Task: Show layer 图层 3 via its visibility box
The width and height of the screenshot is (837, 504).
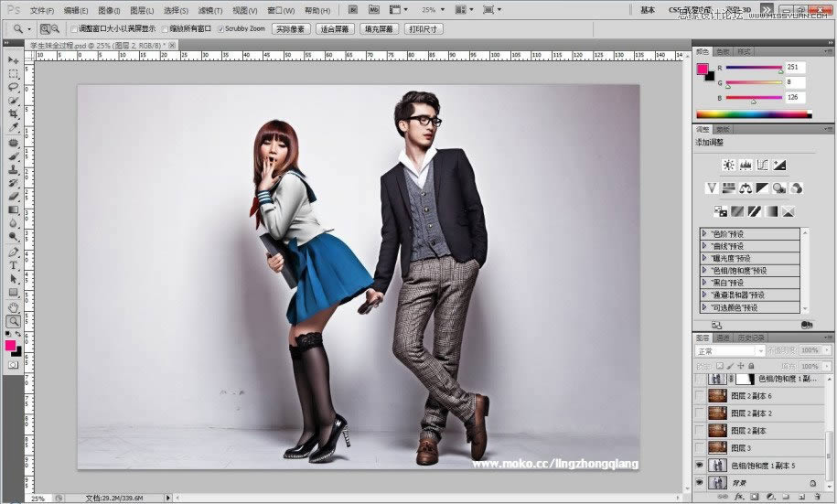Action: point(701,447)
